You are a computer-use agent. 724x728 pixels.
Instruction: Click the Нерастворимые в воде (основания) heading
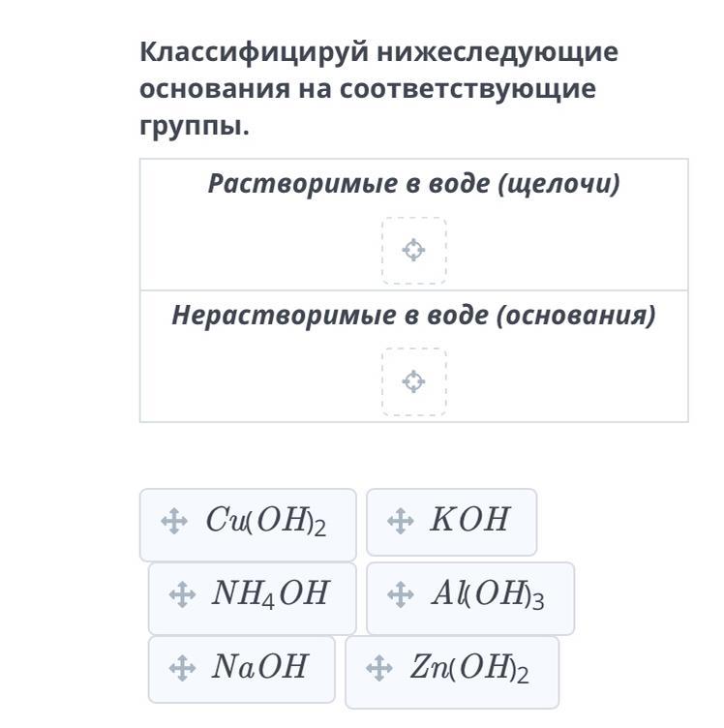point(413,316)
